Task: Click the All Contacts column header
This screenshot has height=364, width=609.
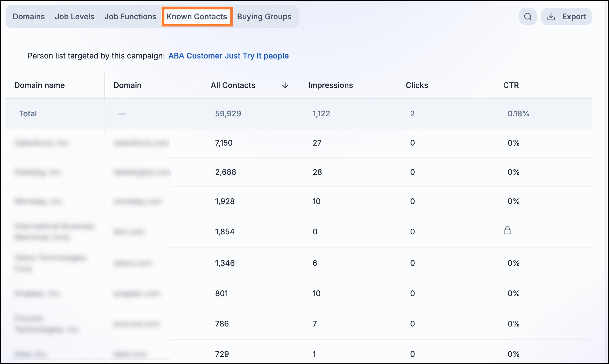Action: (x=233, y=85)
